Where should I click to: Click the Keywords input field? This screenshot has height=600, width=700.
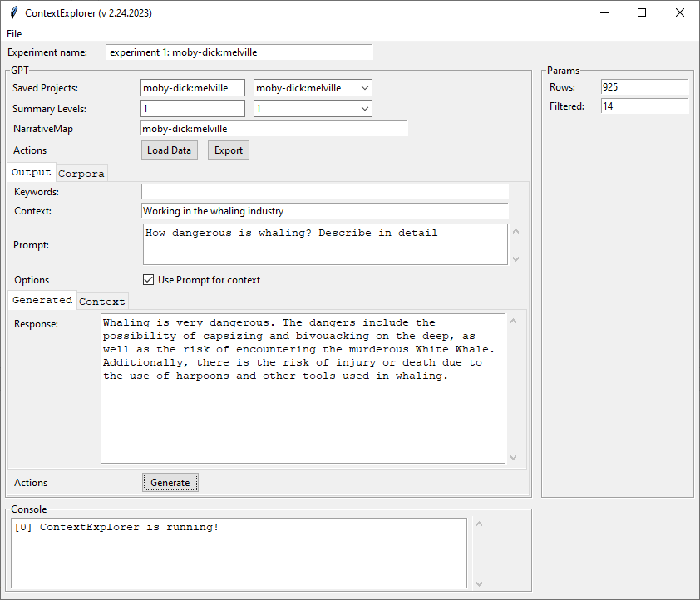coord(324,192)
